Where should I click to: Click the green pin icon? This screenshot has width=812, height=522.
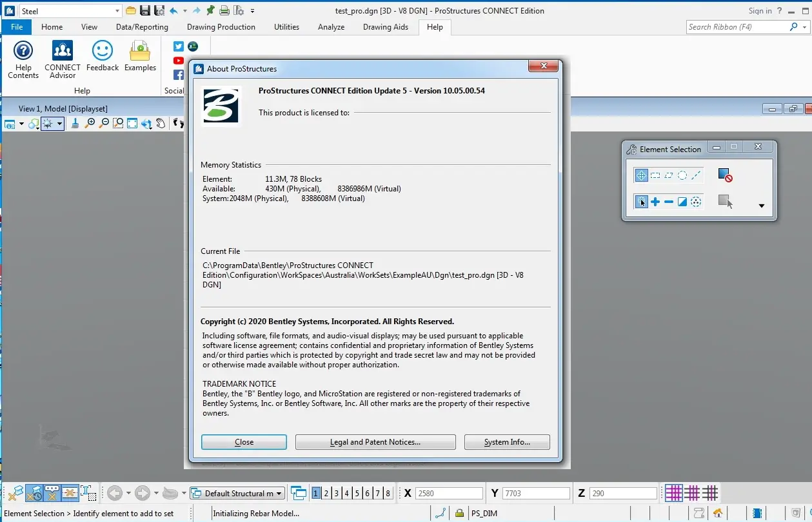210,11
